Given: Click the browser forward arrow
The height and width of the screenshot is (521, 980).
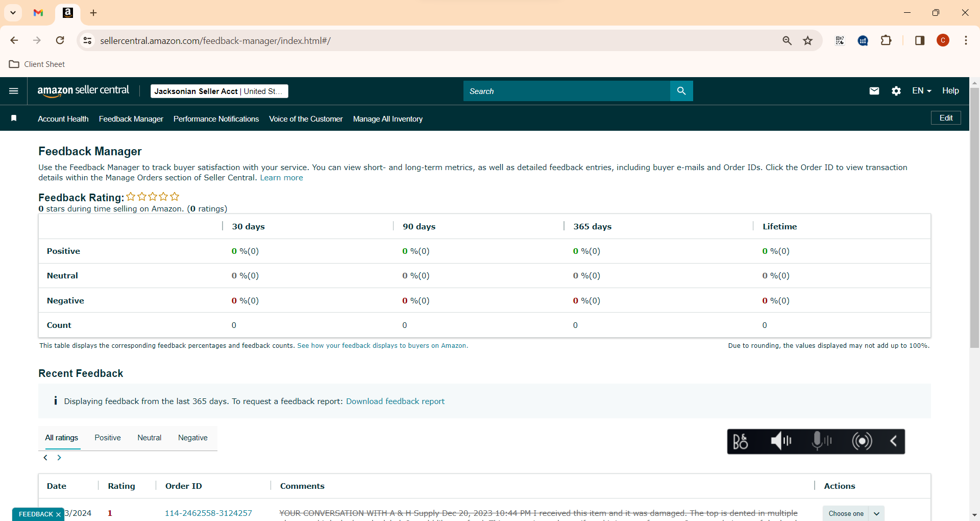Looking at the screenshot, I should (x=37, y=40).
